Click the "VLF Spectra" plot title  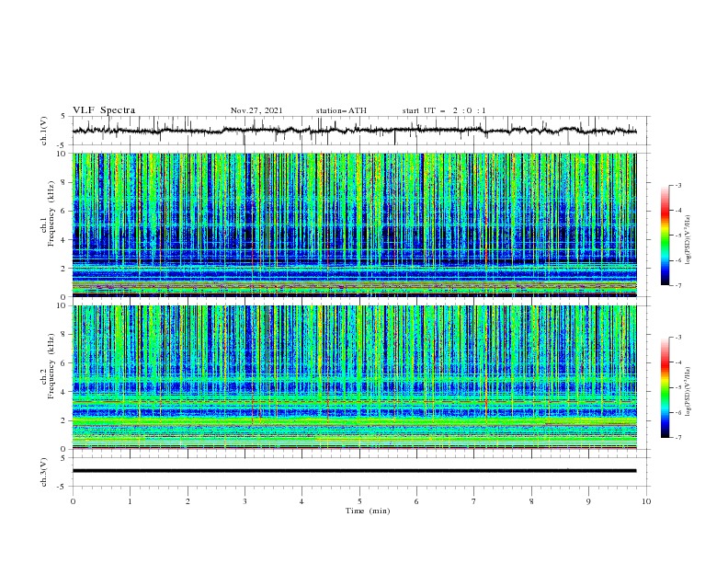104,110
